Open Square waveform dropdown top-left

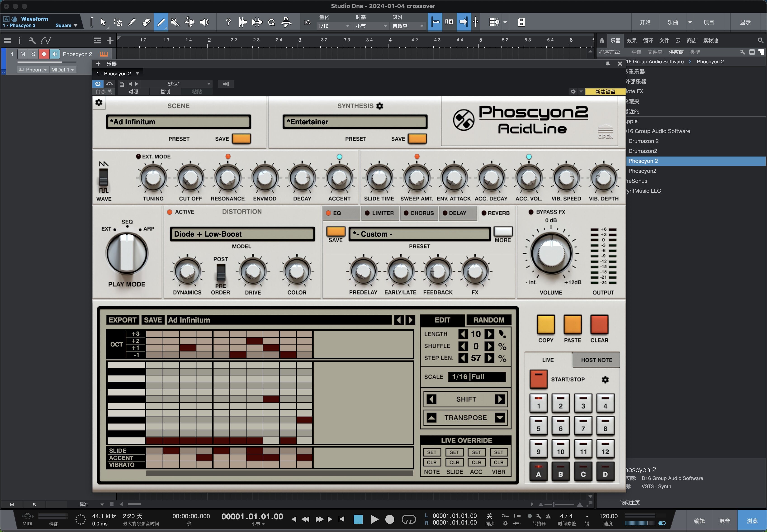click(66, 25)
